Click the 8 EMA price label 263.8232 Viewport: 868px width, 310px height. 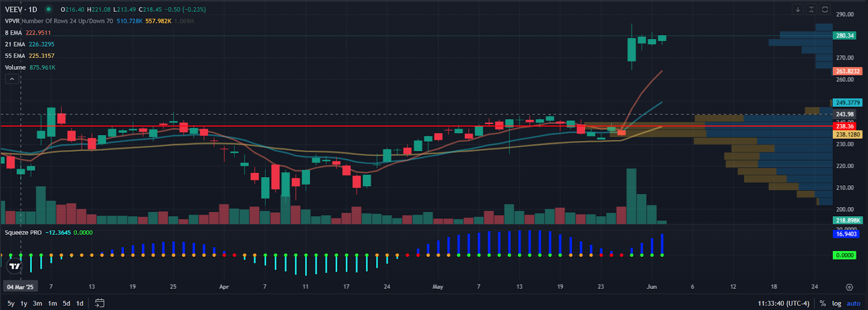(x=847, y=72)
